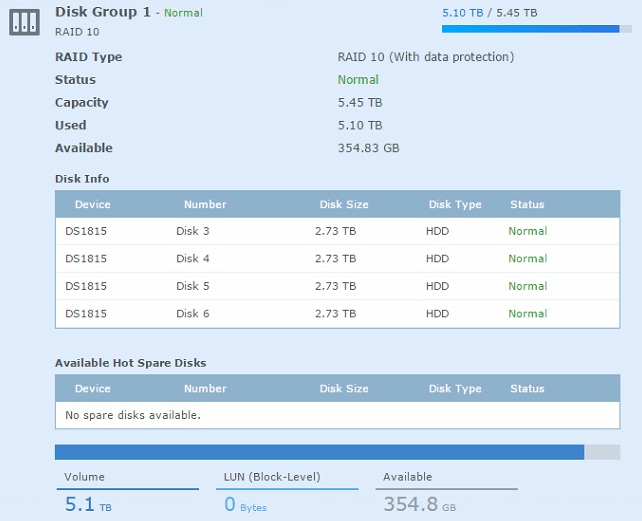The height and width of the screenshot is (521, 642).
Task: Click 2.73 TB size in Disk 4 row
Action: pos(335,258)
